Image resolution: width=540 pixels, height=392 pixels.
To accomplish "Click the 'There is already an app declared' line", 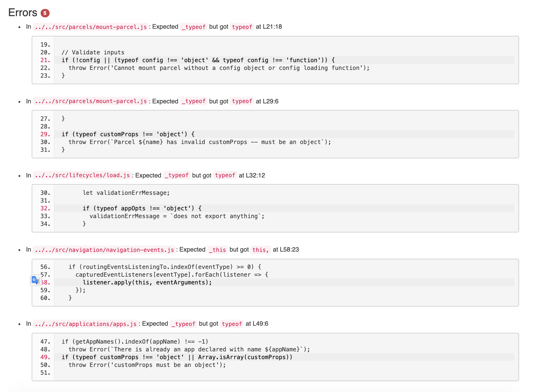I will [189, 349].
